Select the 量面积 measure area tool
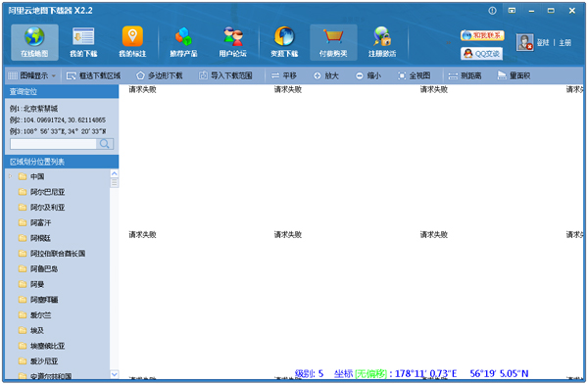The height and width of the screenshot is (384, 588). pyautogui.click(x=514, y=75)
